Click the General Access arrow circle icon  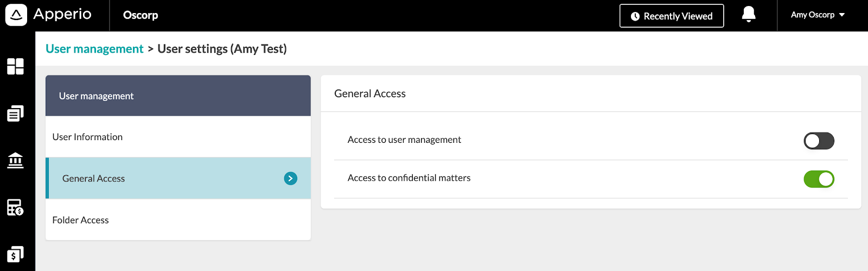click(x=291, y=178)
